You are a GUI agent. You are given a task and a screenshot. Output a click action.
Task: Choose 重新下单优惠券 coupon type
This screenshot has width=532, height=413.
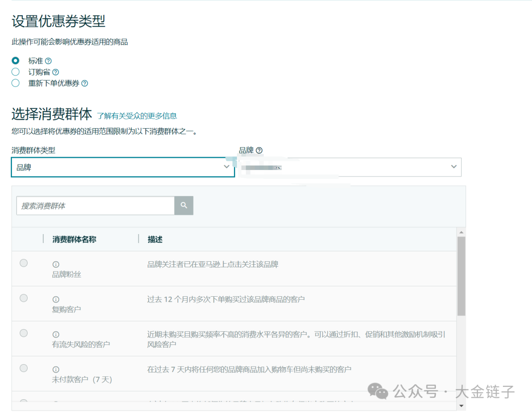click(x=15, y=83)
